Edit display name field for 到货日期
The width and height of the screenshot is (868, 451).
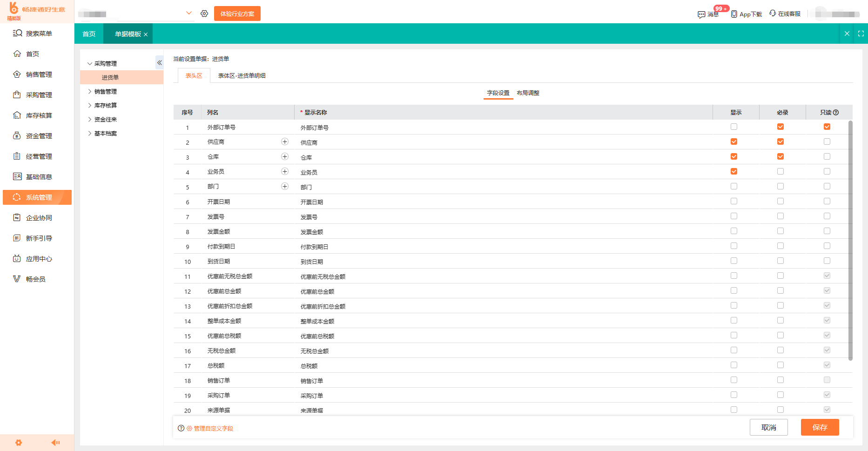pos(504,262)
